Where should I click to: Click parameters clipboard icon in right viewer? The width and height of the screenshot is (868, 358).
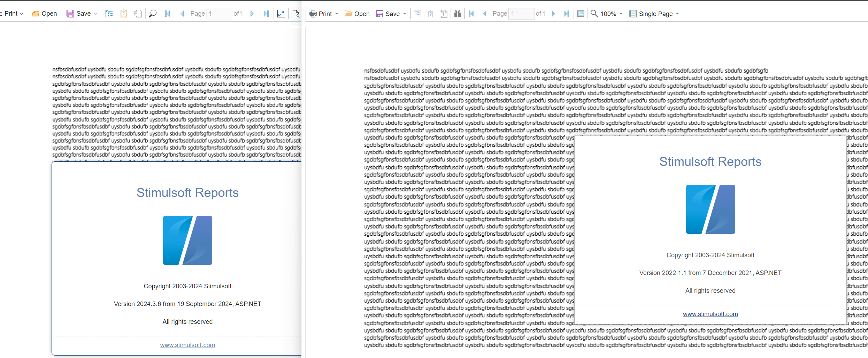pyautogui.click(x=431, y=14)
